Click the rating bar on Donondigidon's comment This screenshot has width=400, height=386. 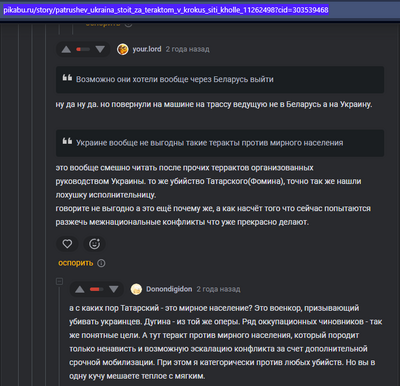pos(97,289)
